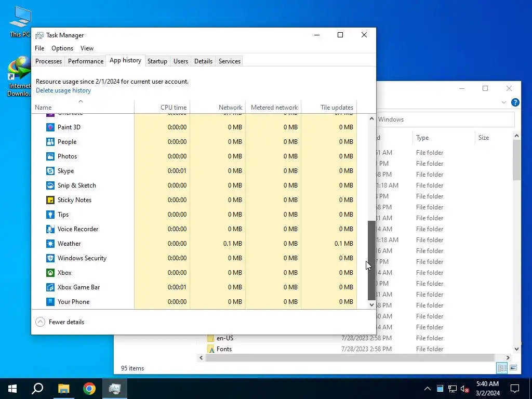Image resolution: width=532 pixels, height=399 pixels.
Task: Sort by CPU time column
Action: [x=162, y=107]
